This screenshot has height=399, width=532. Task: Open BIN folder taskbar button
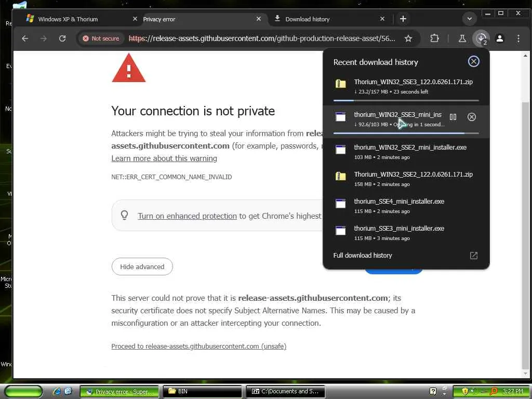202,392
